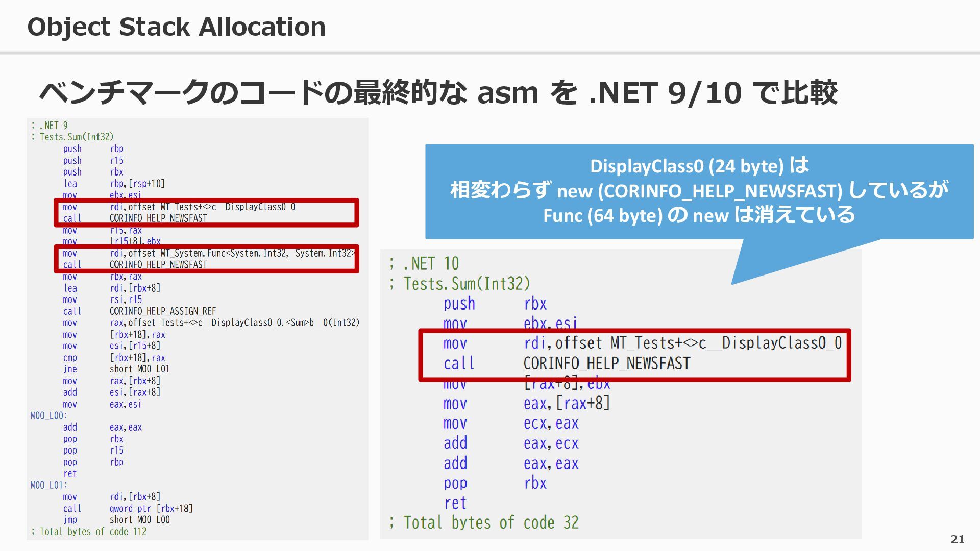Screen dimensions: 980x551
Task: Click the 'lea rbp,[rsp+10]' instruction
Action: pyautogui.click(x=113, y=184)
